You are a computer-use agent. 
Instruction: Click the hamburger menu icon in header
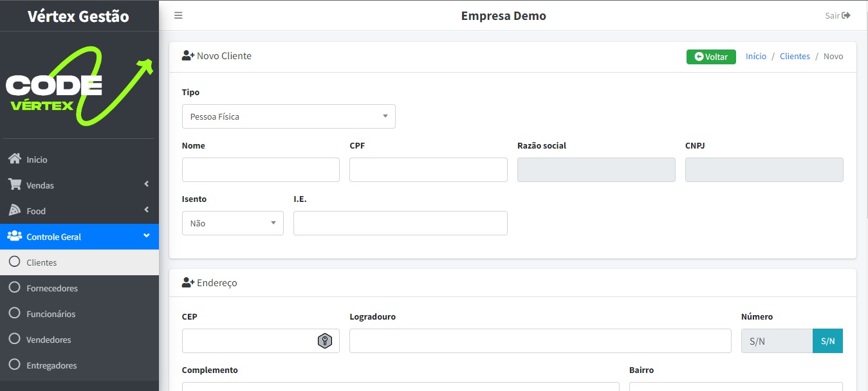tap(178, 15)
